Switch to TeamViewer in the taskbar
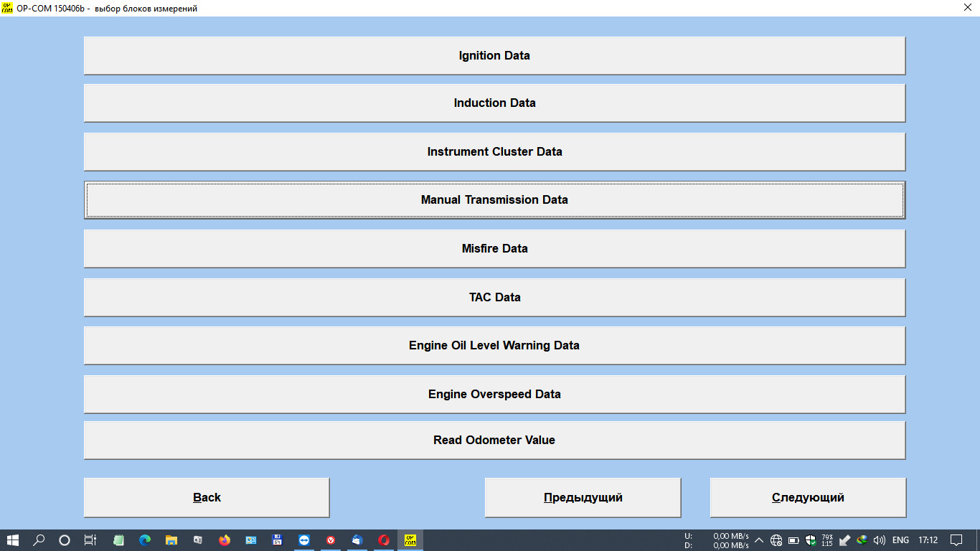The image size is (980, 551). [304, 540]
